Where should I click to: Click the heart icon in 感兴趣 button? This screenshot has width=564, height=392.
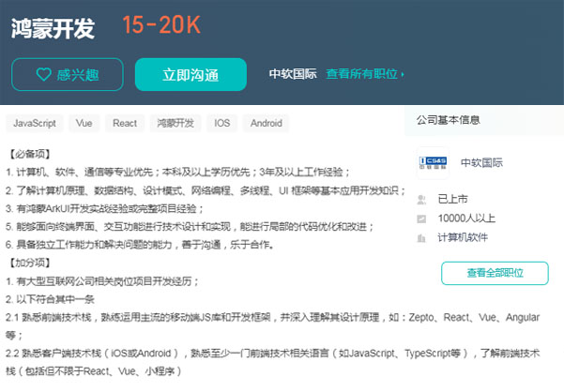tap(43, 74)
